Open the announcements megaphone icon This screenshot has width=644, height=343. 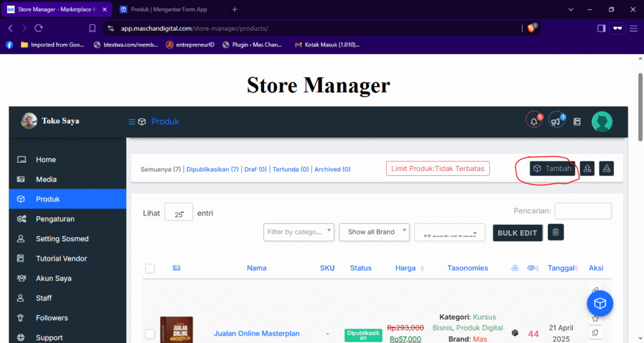pyautogui.click(x=557, y=121)
